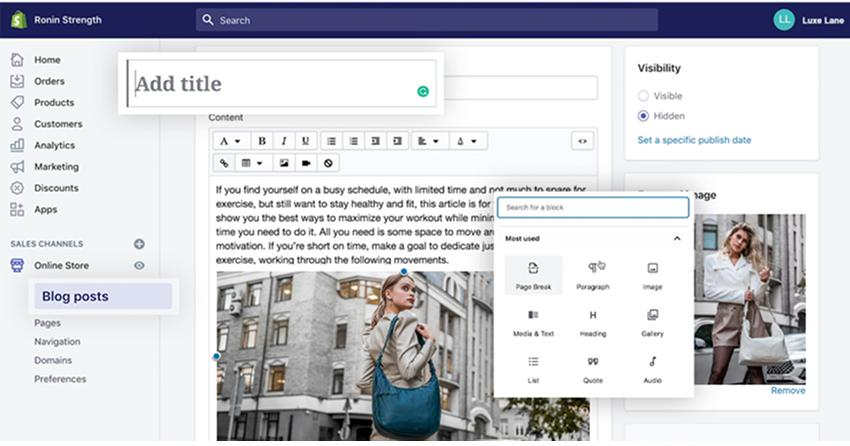Insert a link using the link icon
Image resolution: width=850 pixels, height=446 pixels.
(x=224, y=163)
